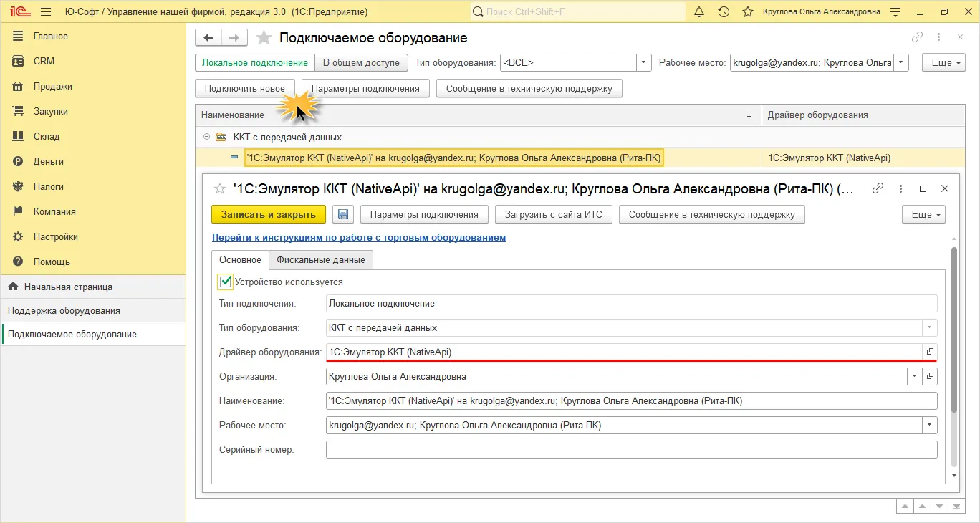This screenshot has width=980, height=523.
Task: Go to Начальная страница
Action: [x=93, y=287]
